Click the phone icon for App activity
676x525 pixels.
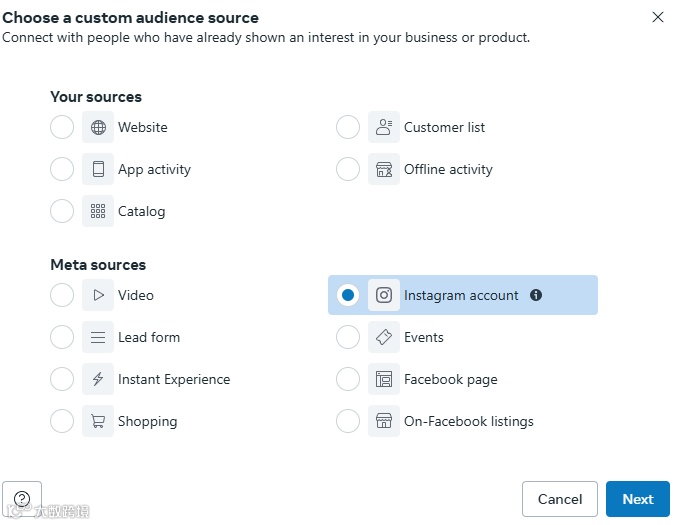[x=98, y=170]
